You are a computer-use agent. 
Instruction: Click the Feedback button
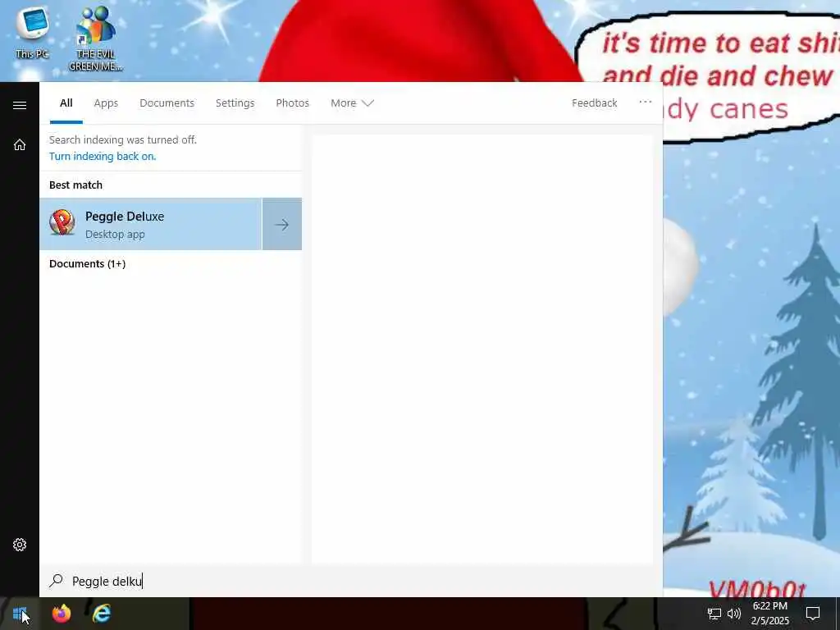tap(594, 103)
